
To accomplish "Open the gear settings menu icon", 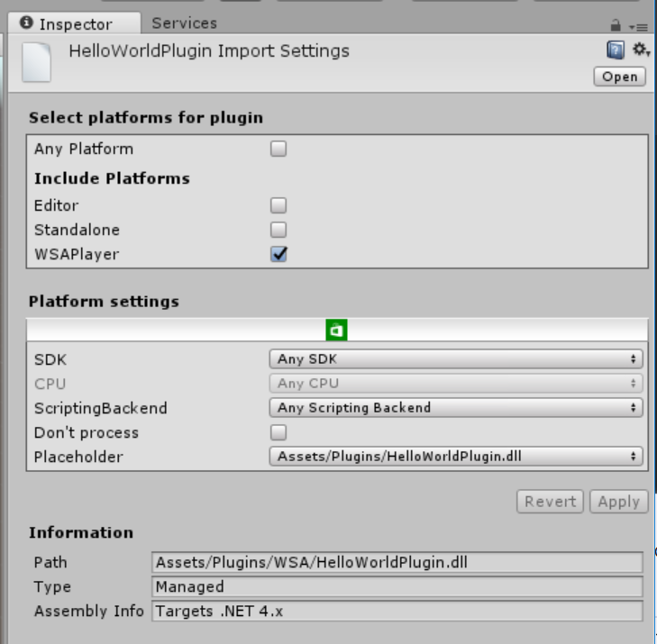I will point(641,50).
